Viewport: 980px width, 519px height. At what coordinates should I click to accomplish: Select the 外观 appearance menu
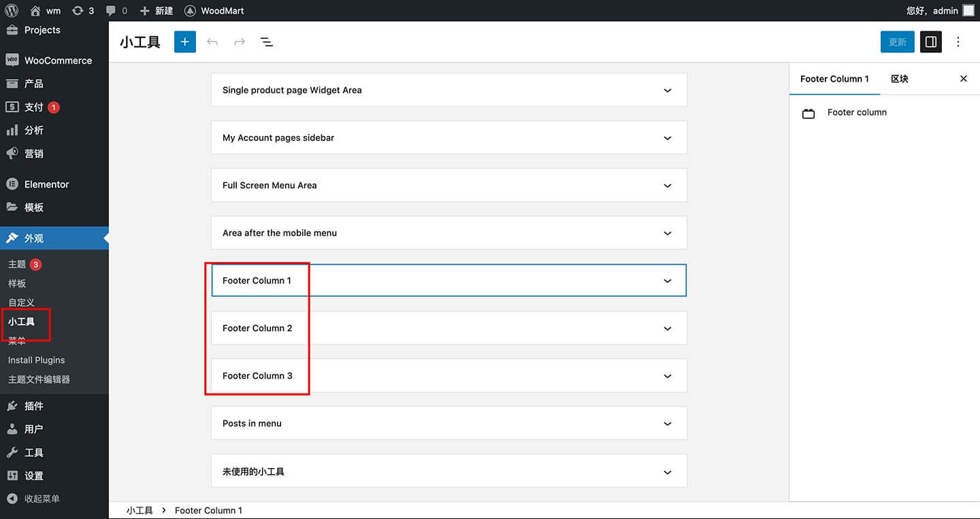pyautogui.click(x=54, y=238)
